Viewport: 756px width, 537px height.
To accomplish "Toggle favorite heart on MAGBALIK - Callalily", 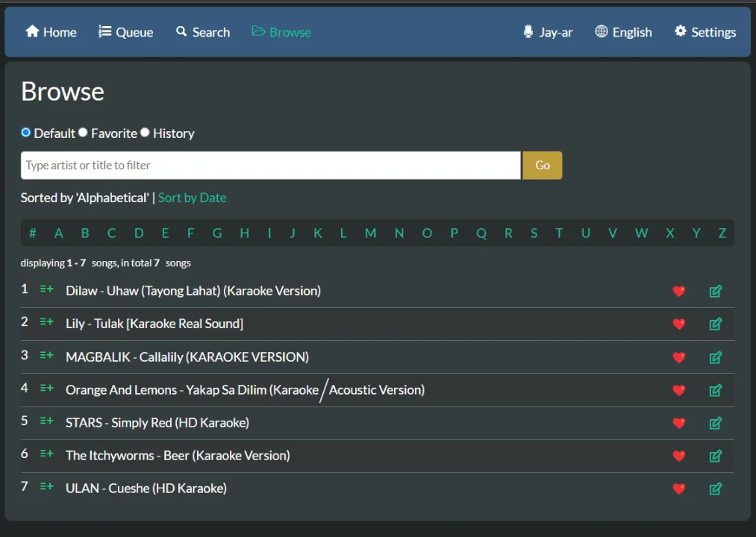I will click(679, 357).
